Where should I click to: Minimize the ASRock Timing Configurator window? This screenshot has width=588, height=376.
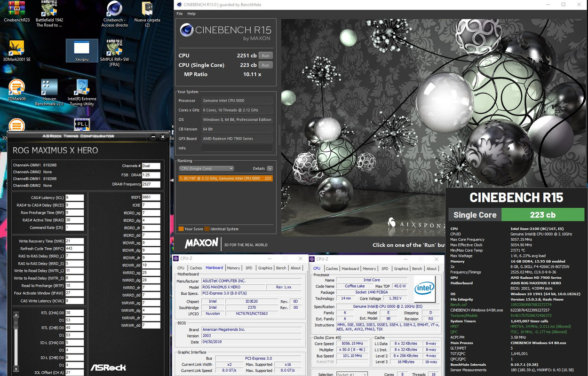click(153, 137)
